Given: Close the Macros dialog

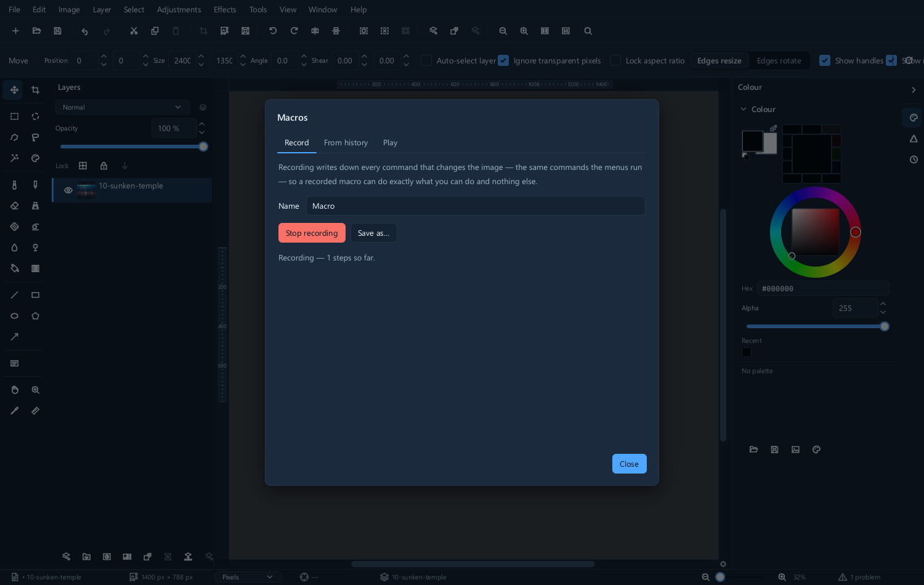Looking at the screenshot, I should (x=629, y=464).
